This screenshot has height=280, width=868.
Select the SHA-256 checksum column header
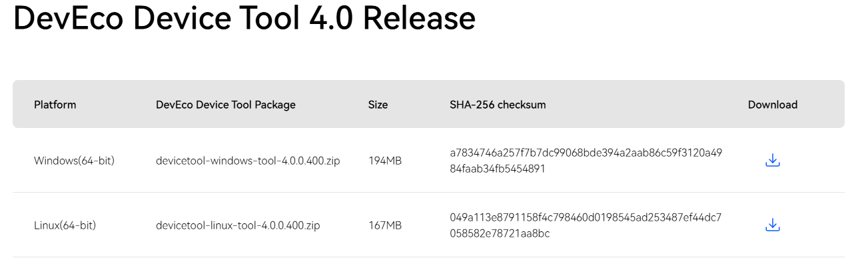coord(498,105)
